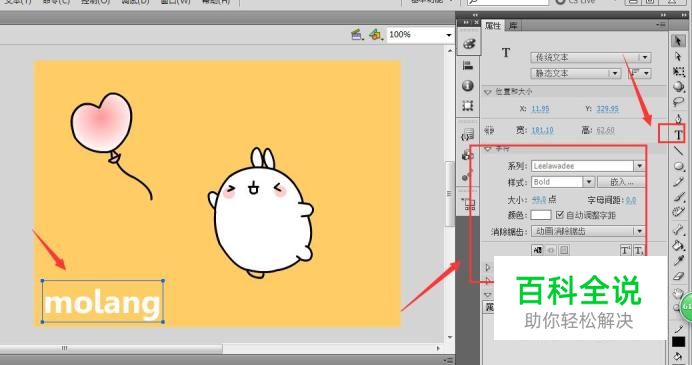The image size is (692, 365).
Task: Click the heart balloon on stage
Action: [102, 122]
